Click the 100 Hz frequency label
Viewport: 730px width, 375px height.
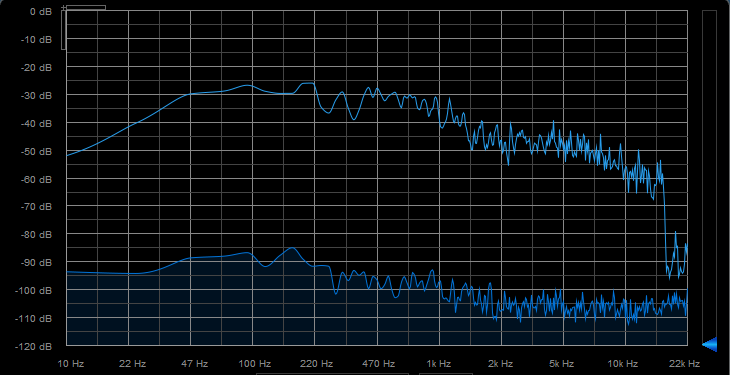click(256, 363)
